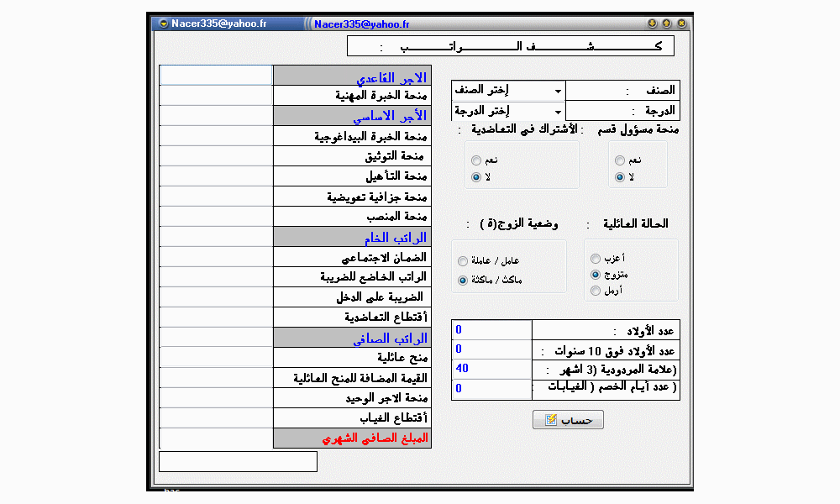Click the الاجر القاعدي label
The height and width of the screenshot is (504, 840).
391,77
